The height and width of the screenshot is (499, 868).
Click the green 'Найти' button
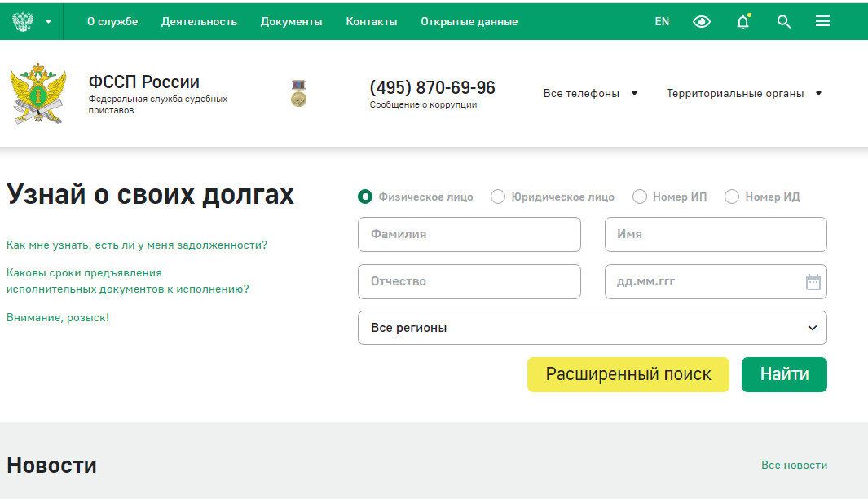(784, 374)
